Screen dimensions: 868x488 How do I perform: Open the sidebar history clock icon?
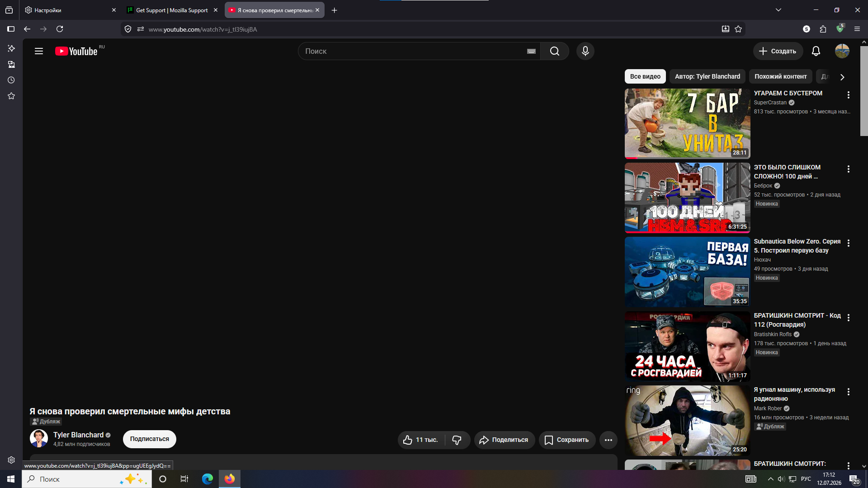[x=11, y=80]
